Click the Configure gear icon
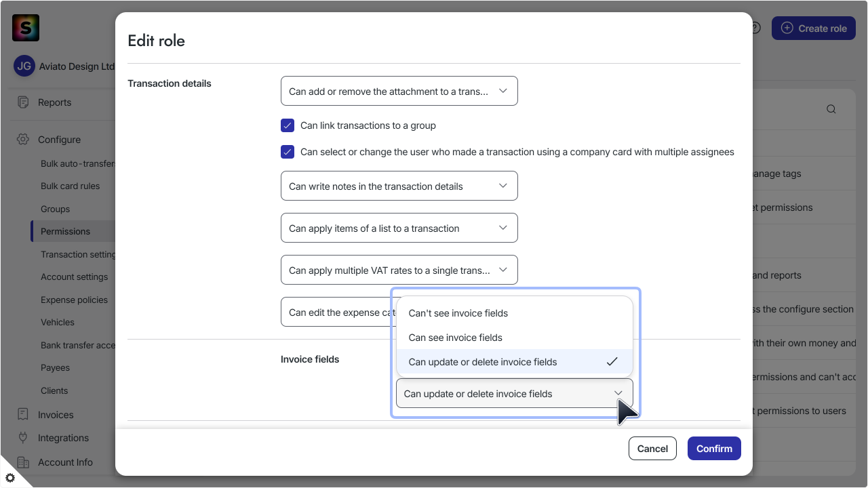 click(x=23, y=139)
